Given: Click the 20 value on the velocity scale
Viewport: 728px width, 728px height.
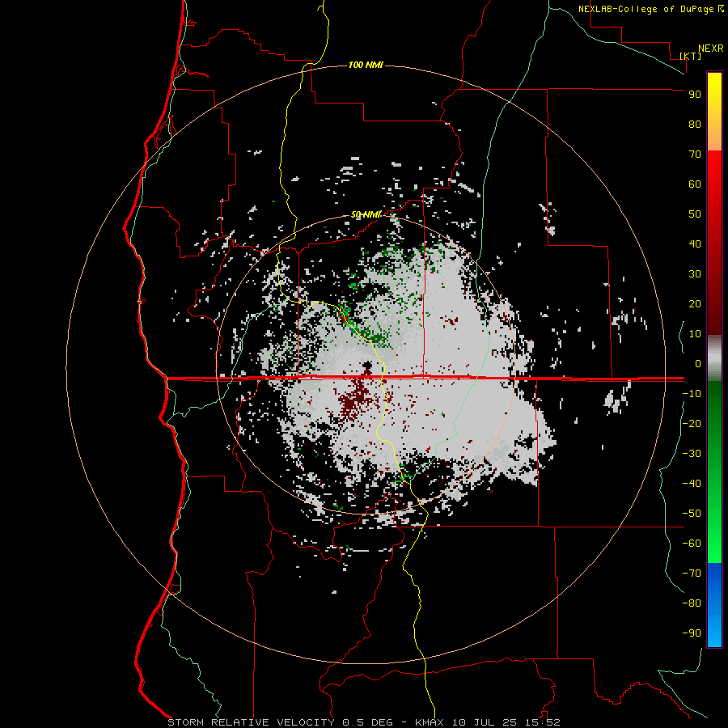Looking at the screenshot, I should 695,304.
